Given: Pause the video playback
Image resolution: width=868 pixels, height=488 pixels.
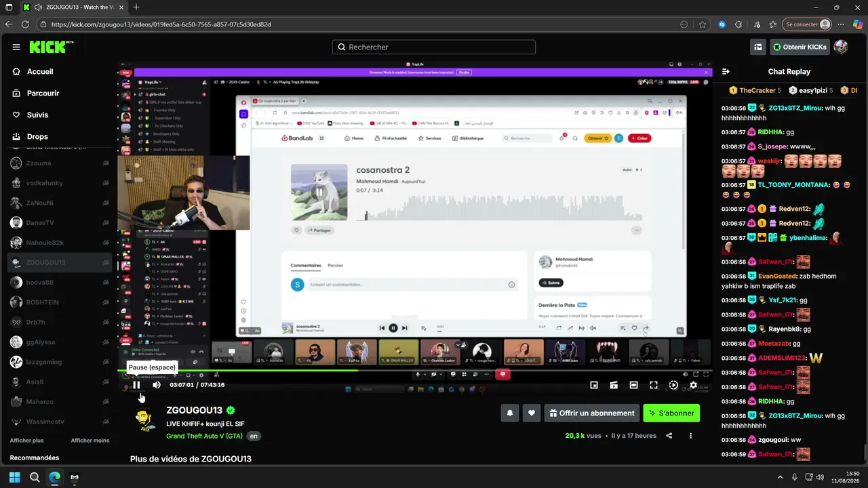Looking at the screenshot, I should (136, 385).
